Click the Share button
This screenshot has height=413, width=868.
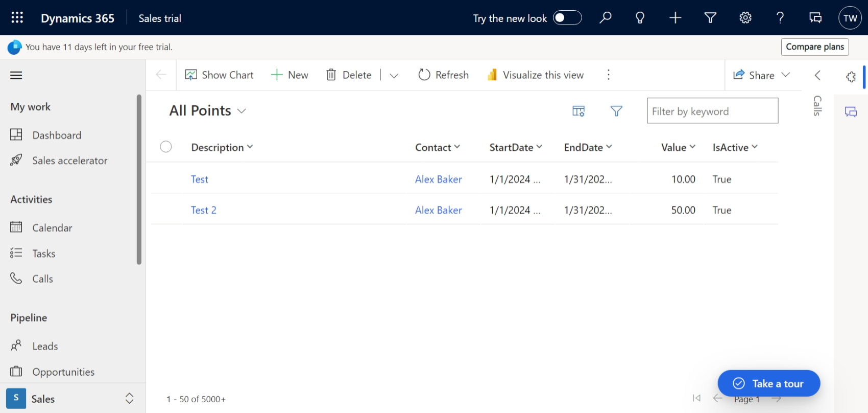pos(754,75)
